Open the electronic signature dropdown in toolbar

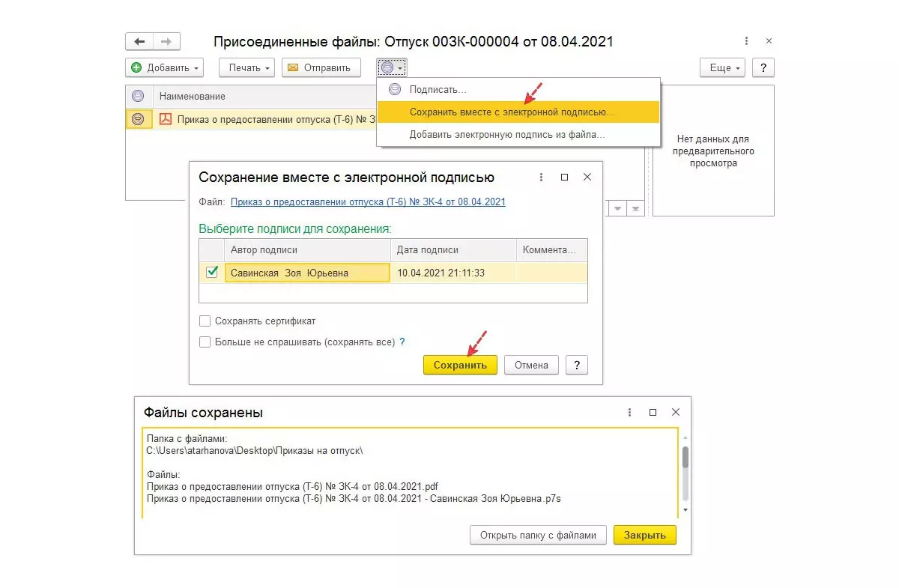coord(392,67)
